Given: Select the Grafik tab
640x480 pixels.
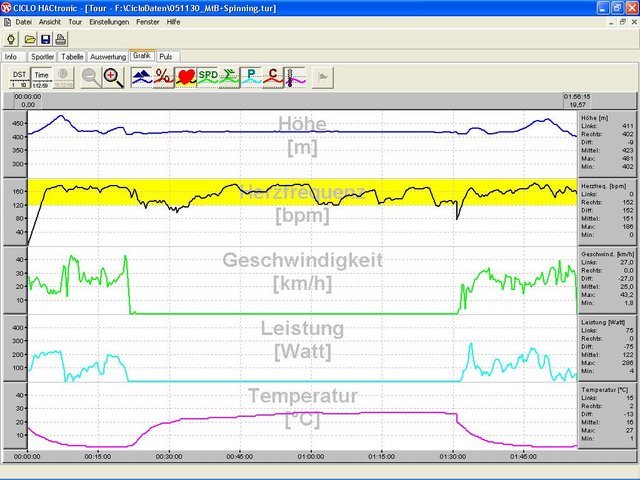Looking at the screenshot, I should click(x=142, y=56).
